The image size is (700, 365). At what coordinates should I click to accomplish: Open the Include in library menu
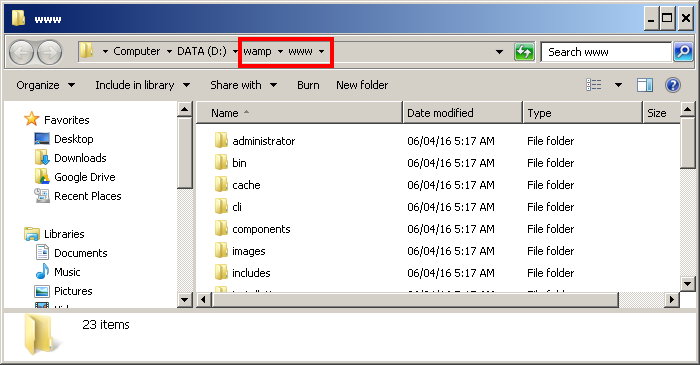click(x=142, y=85)
